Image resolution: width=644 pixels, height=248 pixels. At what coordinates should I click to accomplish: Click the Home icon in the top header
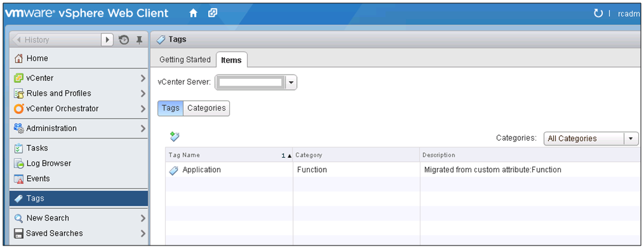(x=193, y=13)
